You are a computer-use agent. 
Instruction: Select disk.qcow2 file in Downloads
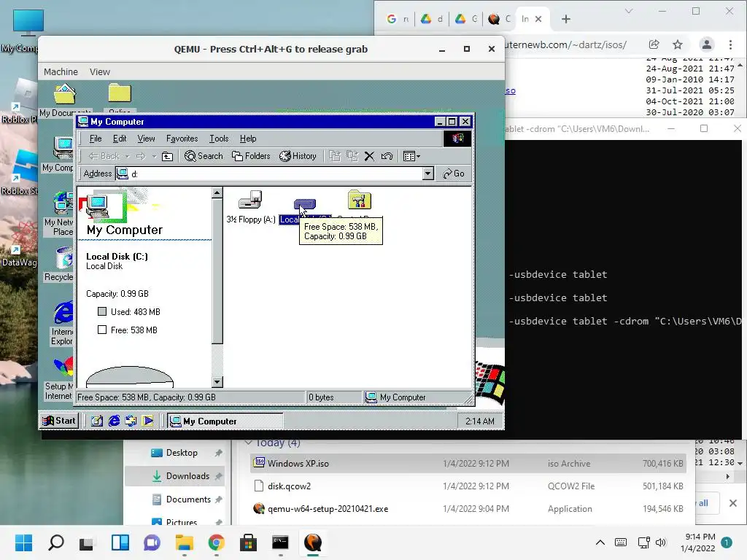tap(468, 486)
